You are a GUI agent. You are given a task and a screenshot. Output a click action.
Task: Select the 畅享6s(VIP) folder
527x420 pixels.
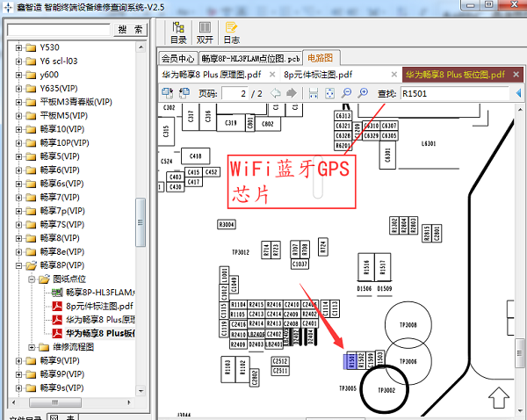(61, 184)
